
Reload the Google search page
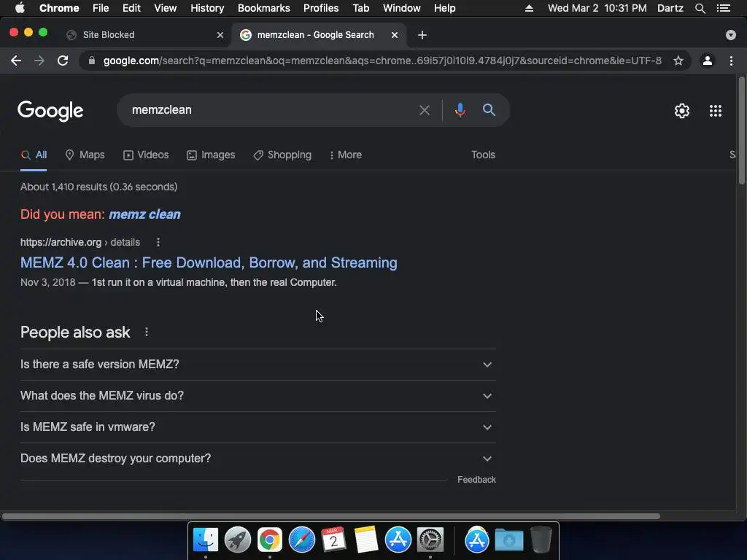tap(63, 61)
